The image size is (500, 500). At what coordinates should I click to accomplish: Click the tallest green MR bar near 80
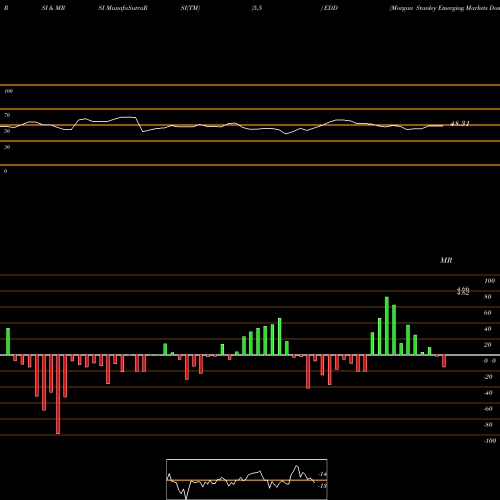click(387, 326)
